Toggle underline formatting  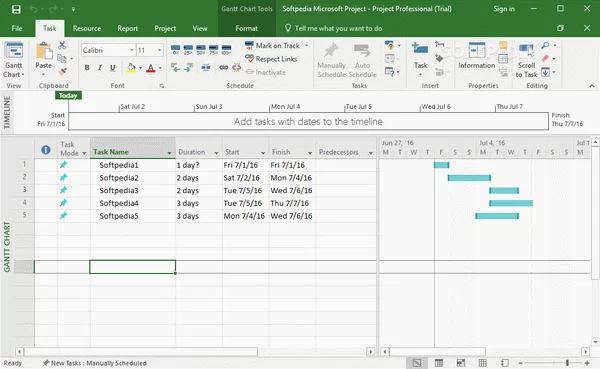pyautogui.click(x=112, y=68)
